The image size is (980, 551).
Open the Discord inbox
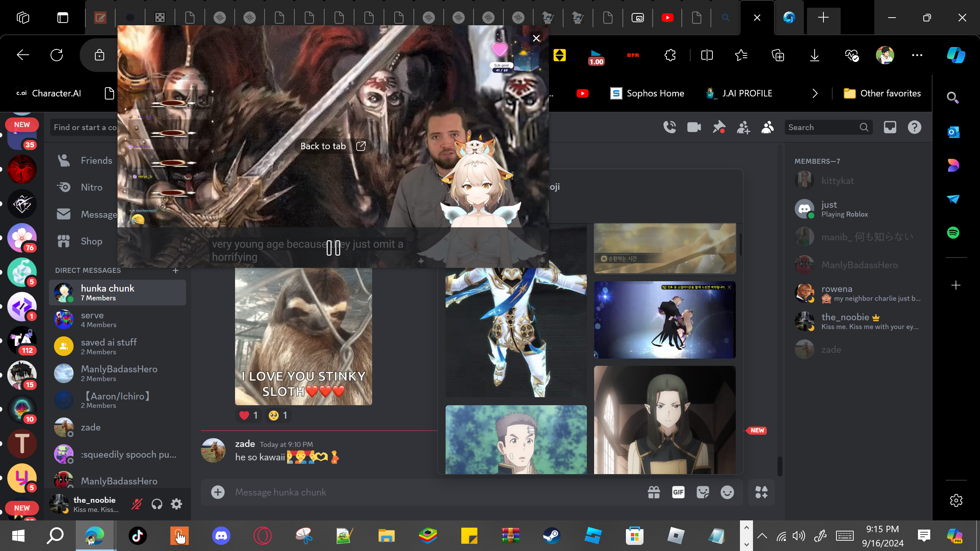[x=890, y=127]
